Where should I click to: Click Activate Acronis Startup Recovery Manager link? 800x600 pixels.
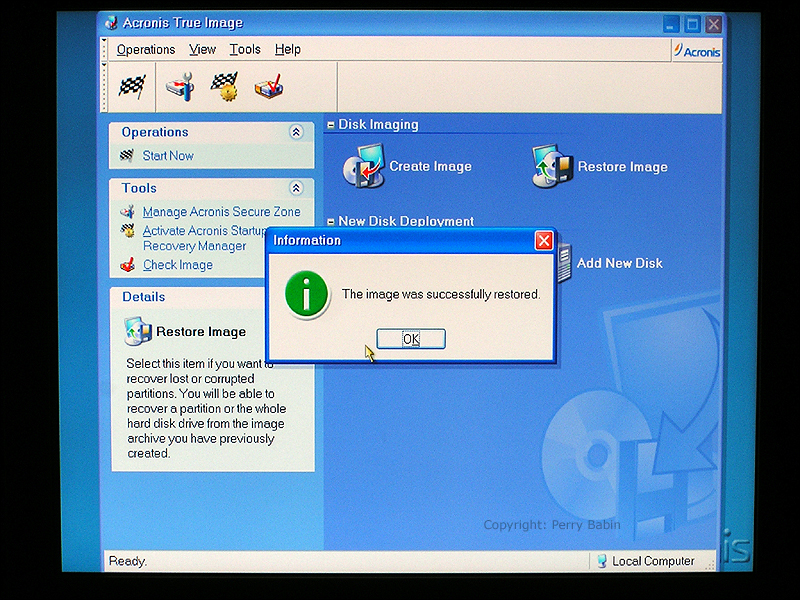(204, 238)
